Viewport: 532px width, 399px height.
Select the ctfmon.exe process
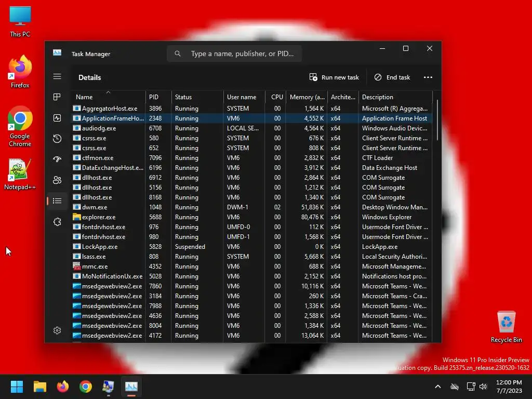click(252, 158)
